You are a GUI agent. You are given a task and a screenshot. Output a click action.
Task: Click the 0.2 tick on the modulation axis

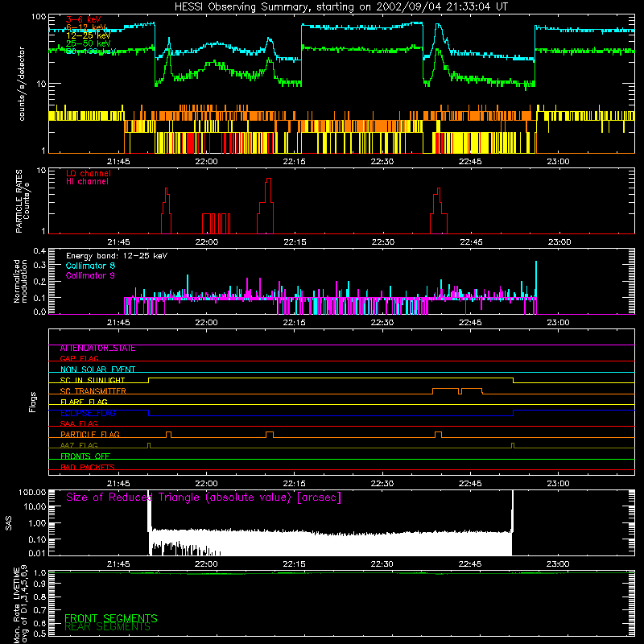39,282
